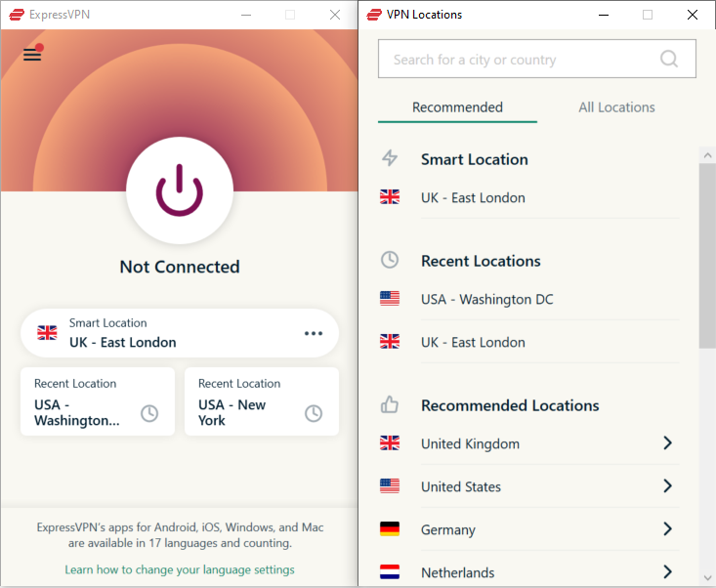Click the Recent Locations clock icon
The image size is (716, 588).
pyautogui.click(x=390, y=260)
